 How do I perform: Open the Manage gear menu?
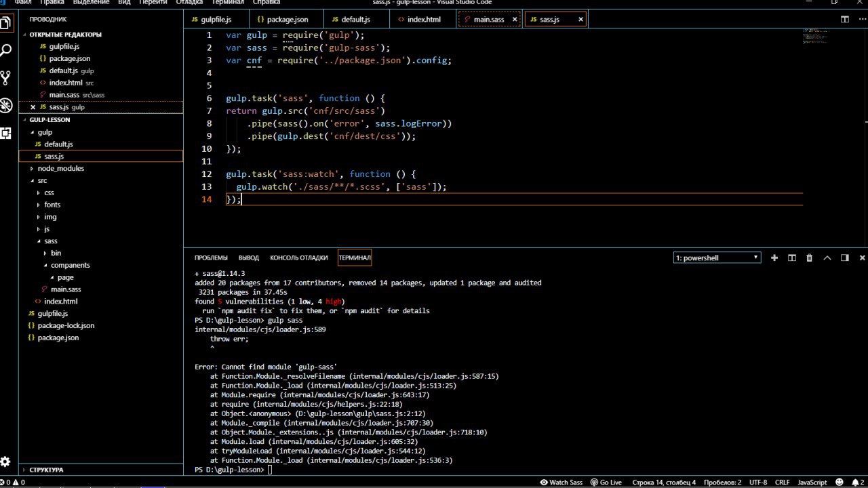click(5, 462)
